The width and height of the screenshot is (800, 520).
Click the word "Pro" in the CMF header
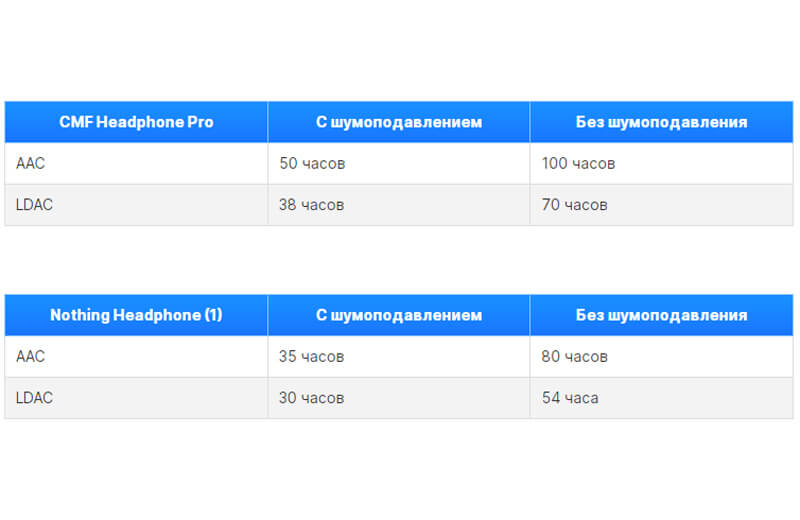pos(200,122)
